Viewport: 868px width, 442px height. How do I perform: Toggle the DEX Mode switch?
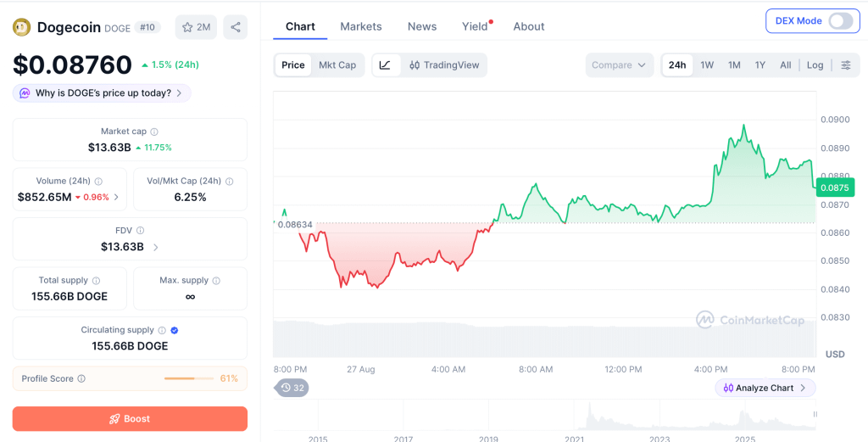(x=841, y=21)
